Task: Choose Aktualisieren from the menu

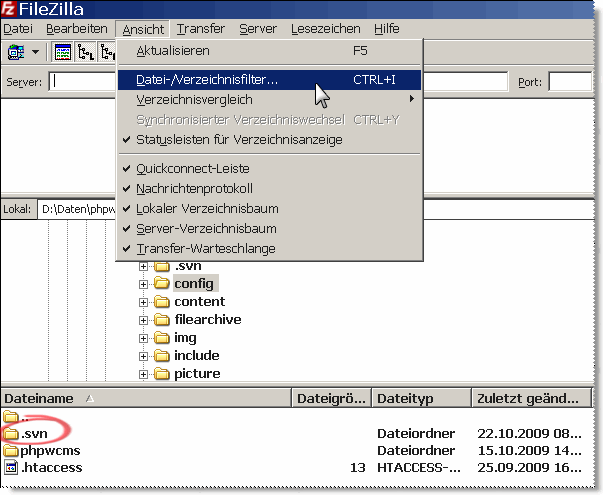Action: [x=269, y=51]
